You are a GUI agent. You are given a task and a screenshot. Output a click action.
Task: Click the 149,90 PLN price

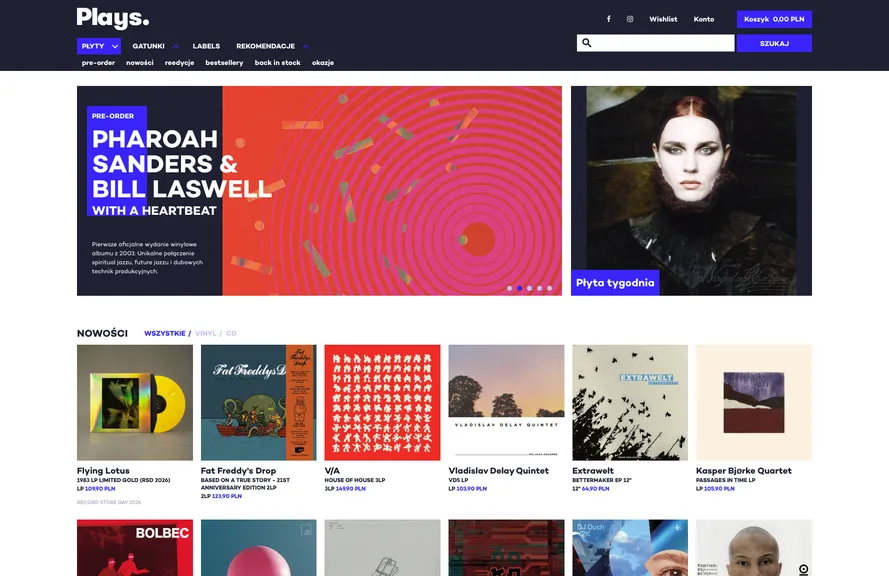[350, 489]
